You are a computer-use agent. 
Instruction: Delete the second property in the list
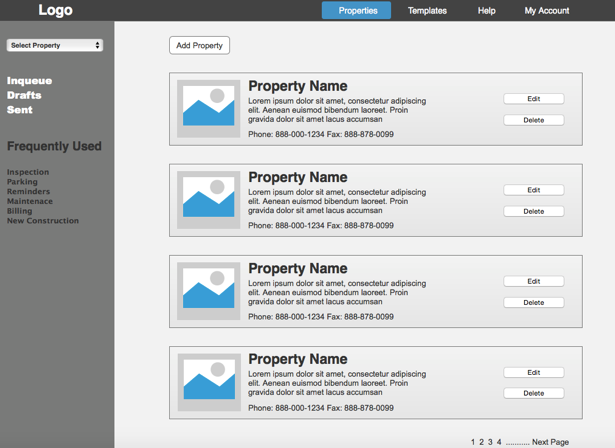[533, 211]
